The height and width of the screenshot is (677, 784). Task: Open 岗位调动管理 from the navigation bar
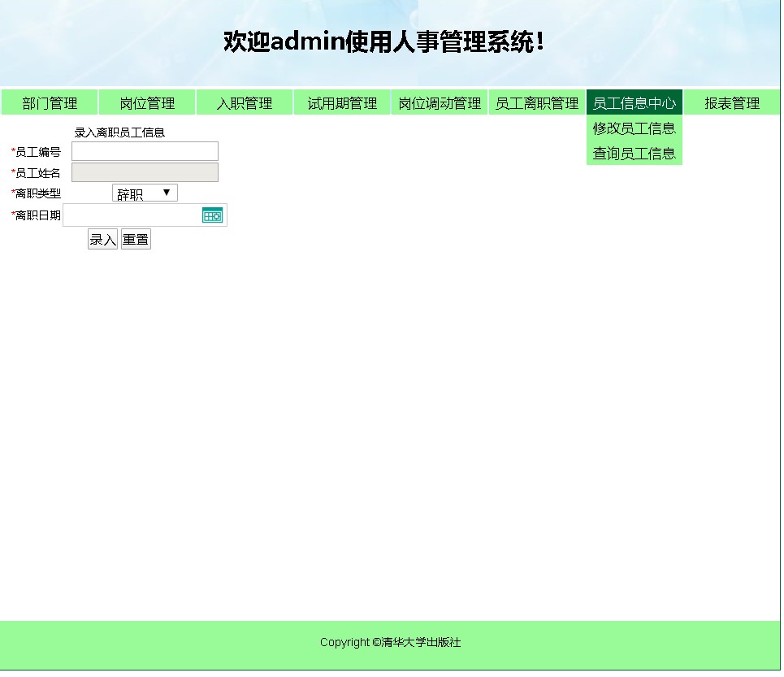click(x=440, y=103)
